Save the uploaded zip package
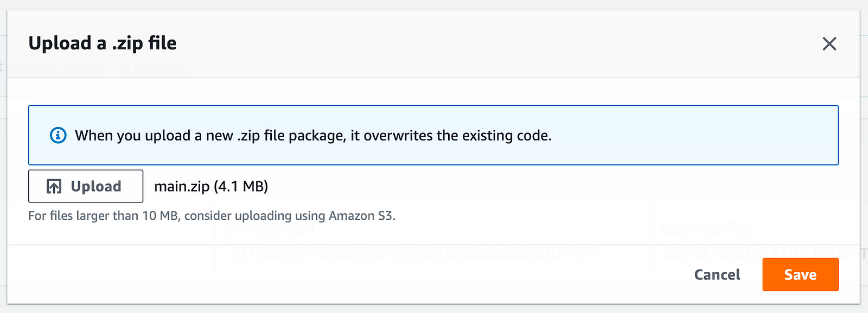Screen dimensions: 868x313 800,274
